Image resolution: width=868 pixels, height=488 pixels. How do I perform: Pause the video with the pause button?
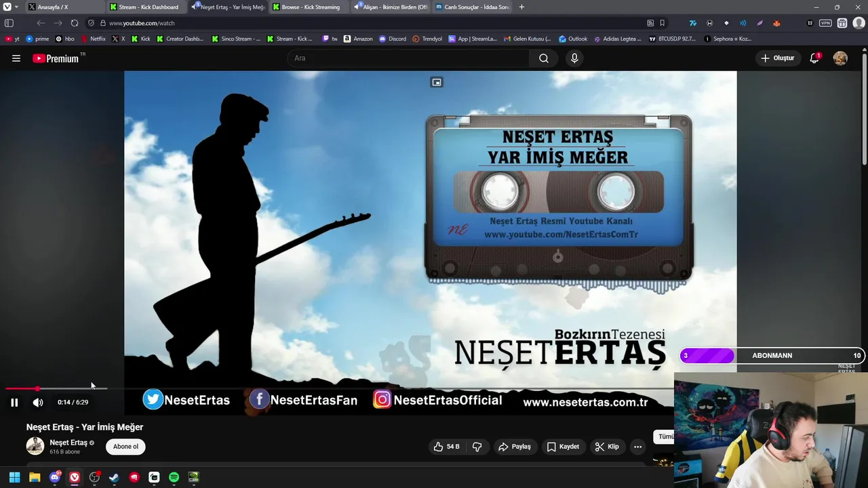(14, 403)
